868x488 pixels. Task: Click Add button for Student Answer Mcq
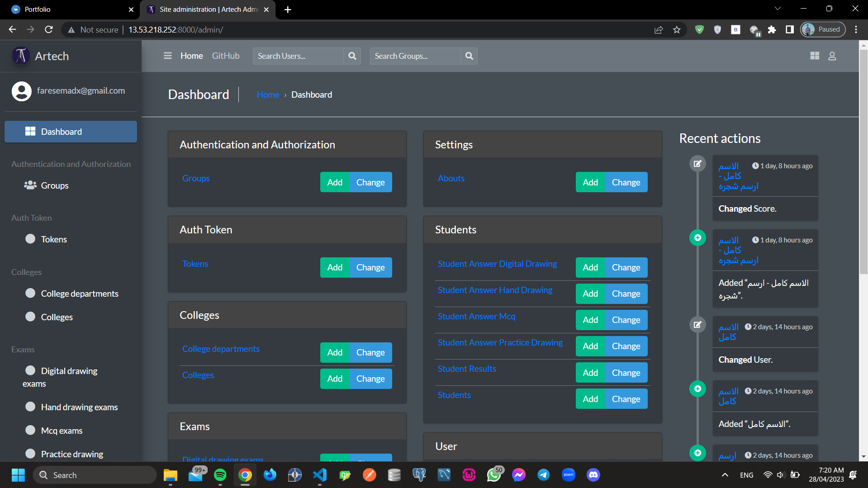[590, 320]
